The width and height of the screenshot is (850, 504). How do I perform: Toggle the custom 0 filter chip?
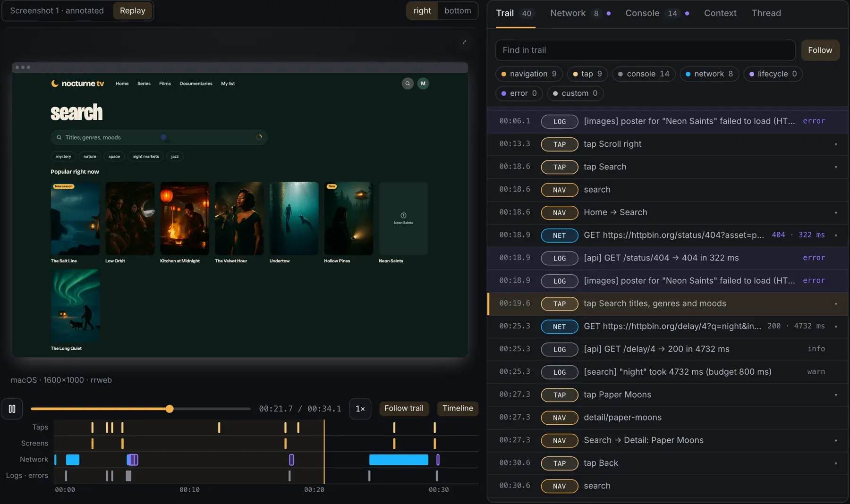tap(575, 93)
